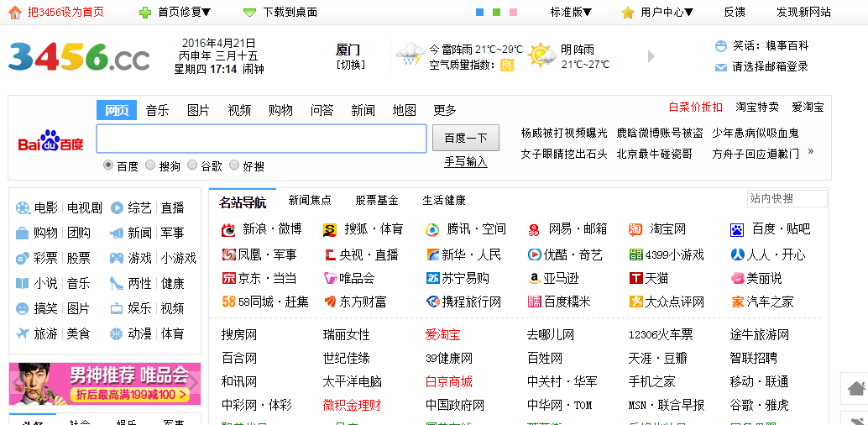Click the red JD 京 icon
Viewport: 868px width, 425px height.
click(228, 278)
